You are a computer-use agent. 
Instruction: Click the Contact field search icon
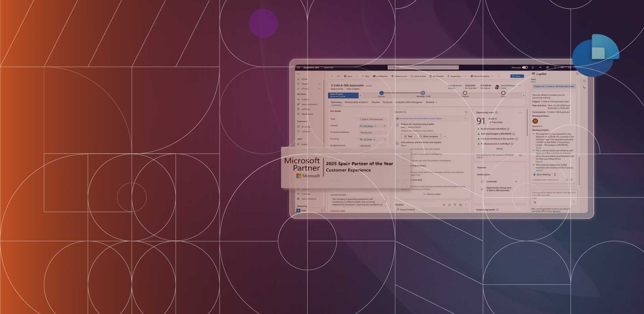click(x=385, y=126)
